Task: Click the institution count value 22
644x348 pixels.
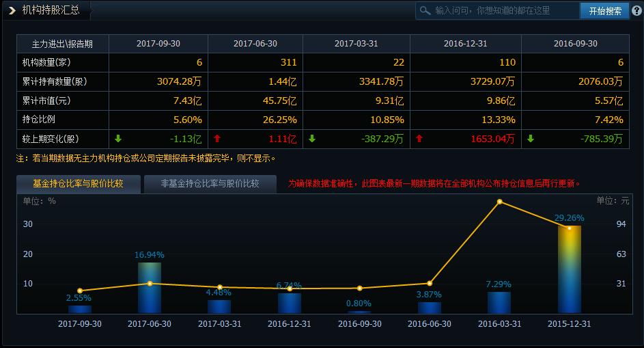Action: click(399, 62)
